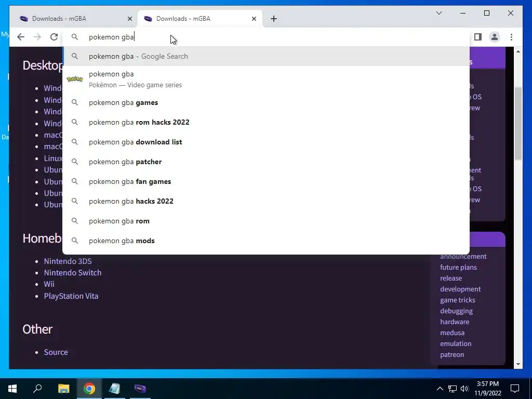The height and width of the screenshot is (399, 532).
Task: Pick 'pokemon gba mods' suggestion
Action: tap(266, 241)
